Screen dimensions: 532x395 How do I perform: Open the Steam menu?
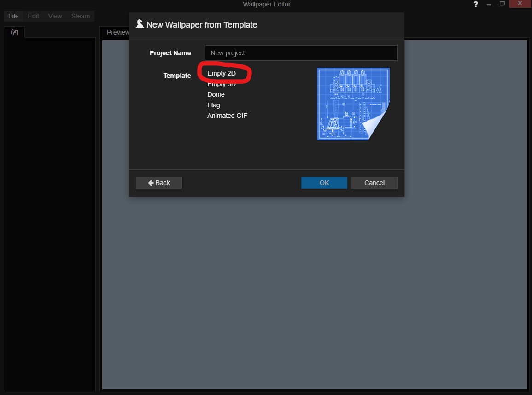[x=80, y=16]
